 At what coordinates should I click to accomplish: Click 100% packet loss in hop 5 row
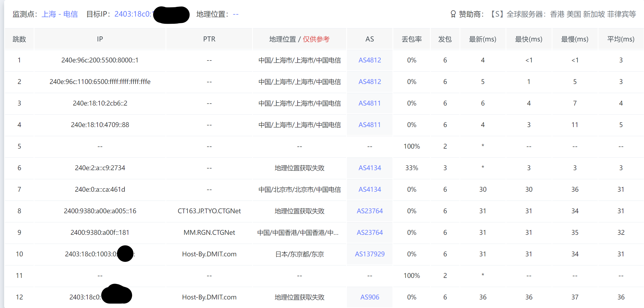coord(411,146)
